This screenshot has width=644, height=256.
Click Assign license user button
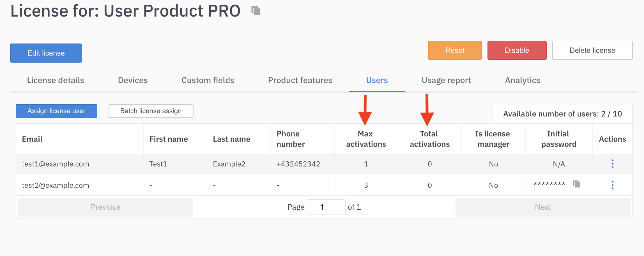(56, 111)
